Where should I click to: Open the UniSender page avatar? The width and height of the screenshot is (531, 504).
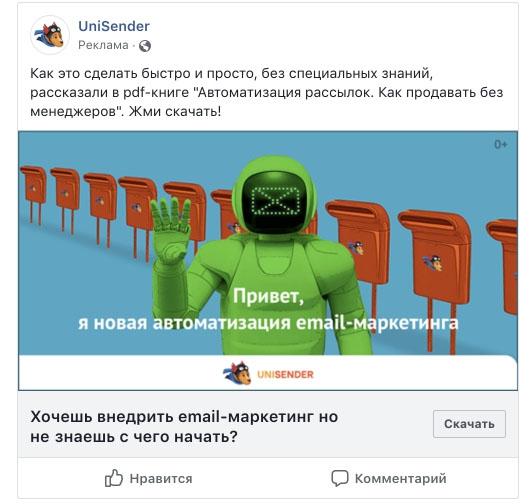pos(50,35)
